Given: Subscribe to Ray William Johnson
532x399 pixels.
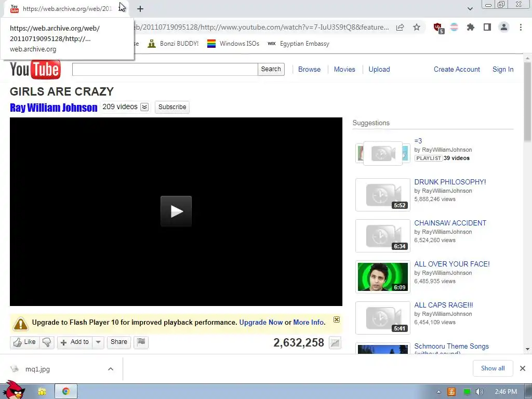Looking at the screenshot, I should point(172,107).
